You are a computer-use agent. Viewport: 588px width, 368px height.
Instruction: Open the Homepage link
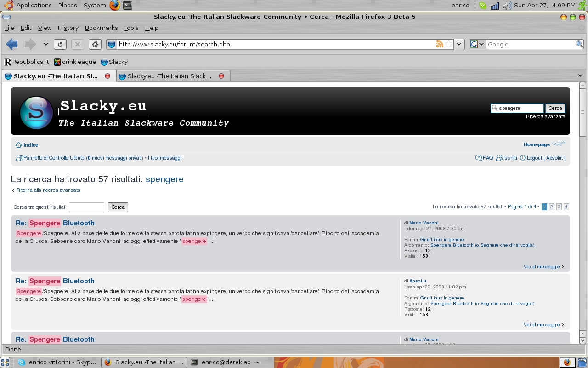tap(537, 144)
